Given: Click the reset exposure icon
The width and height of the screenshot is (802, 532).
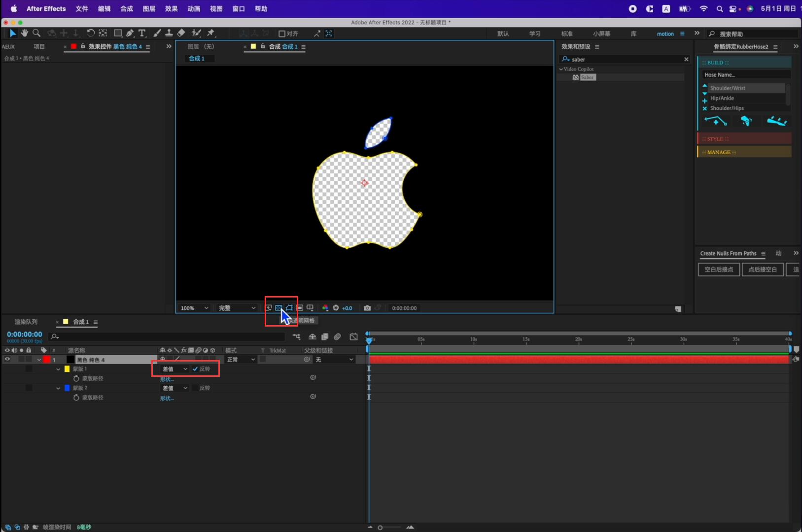Looking at the screenshot, I should pyautogui.click(x=336, y=308).
